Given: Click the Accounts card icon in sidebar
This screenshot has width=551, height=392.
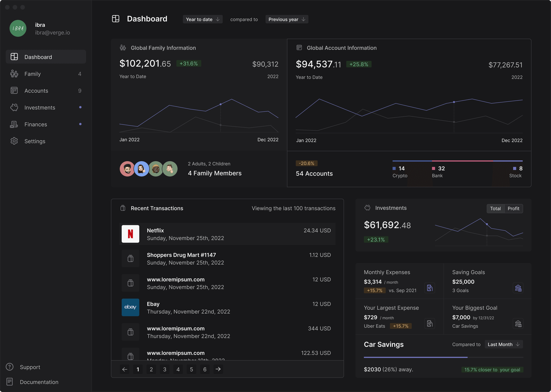Looking at the screenshot, I should tap(14, 91).
